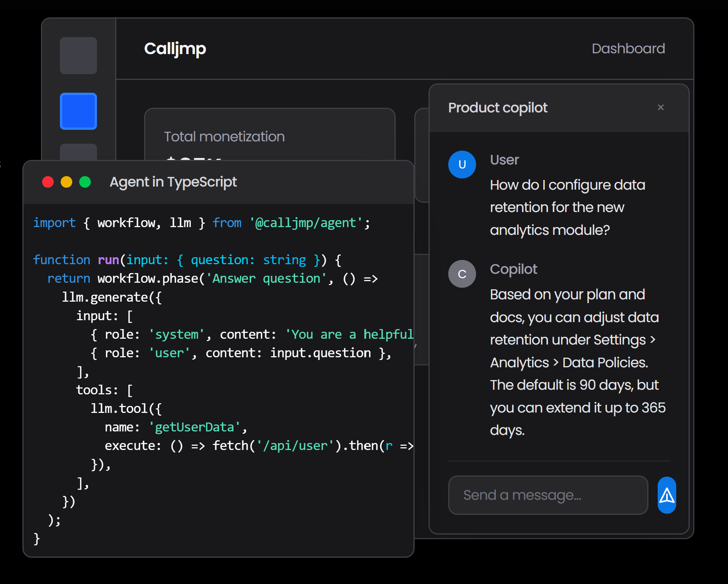Click the top sidebar navigation icon
This screenshot has width=728, height=584.
point(78,56)
